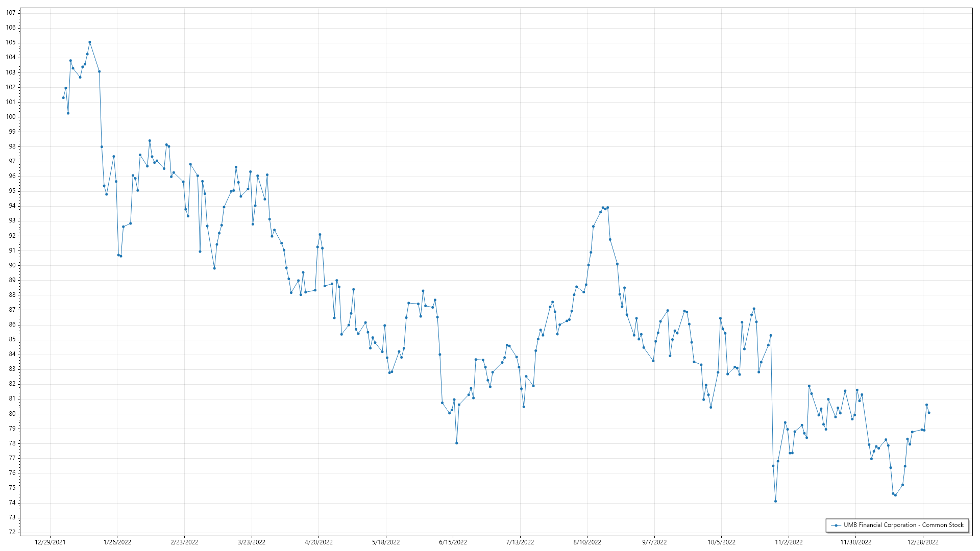Click the 10/5/2022 x-axis date label
Screen dimensions: 980x551
(721, 542)
